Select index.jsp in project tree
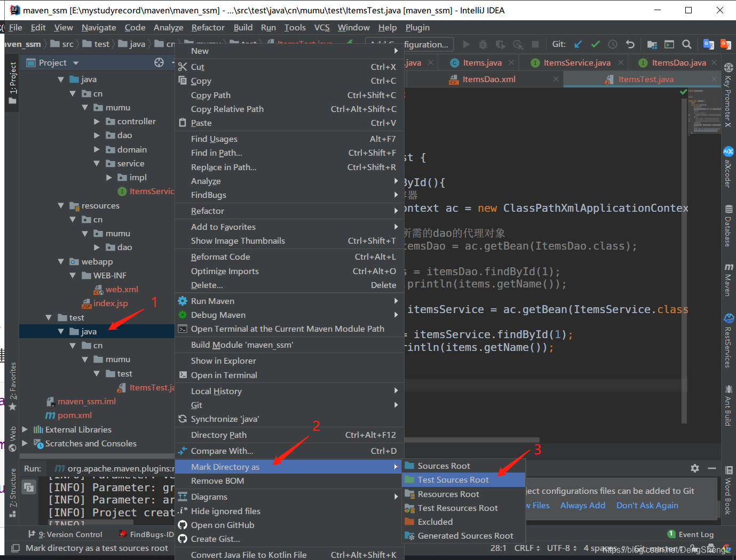This screenshot has width=736, height=560. [x=110, y=303]
